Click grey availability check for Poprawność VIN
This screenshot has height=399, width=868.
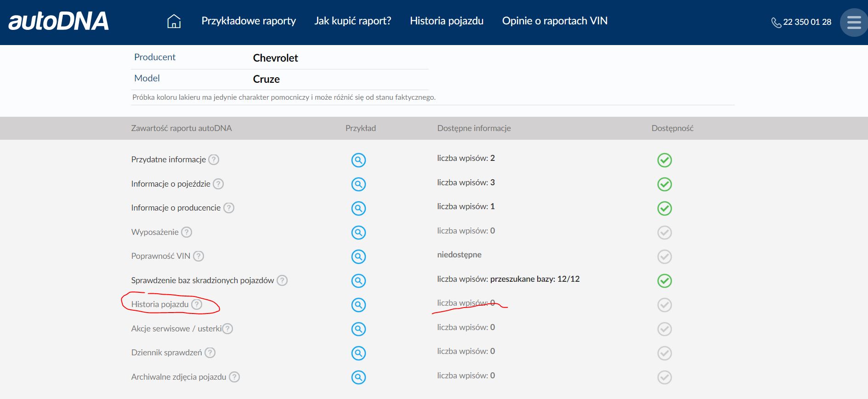coord(664,256)
